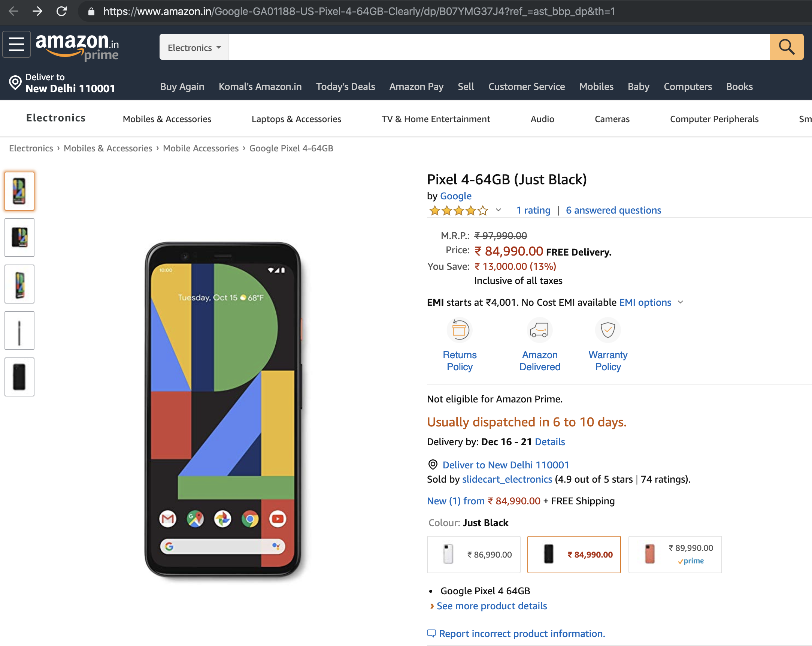Viewport: 812px width, 646px height.
Task: Open Today's Deals in navigation bar
Action: [x=345, y=87]
